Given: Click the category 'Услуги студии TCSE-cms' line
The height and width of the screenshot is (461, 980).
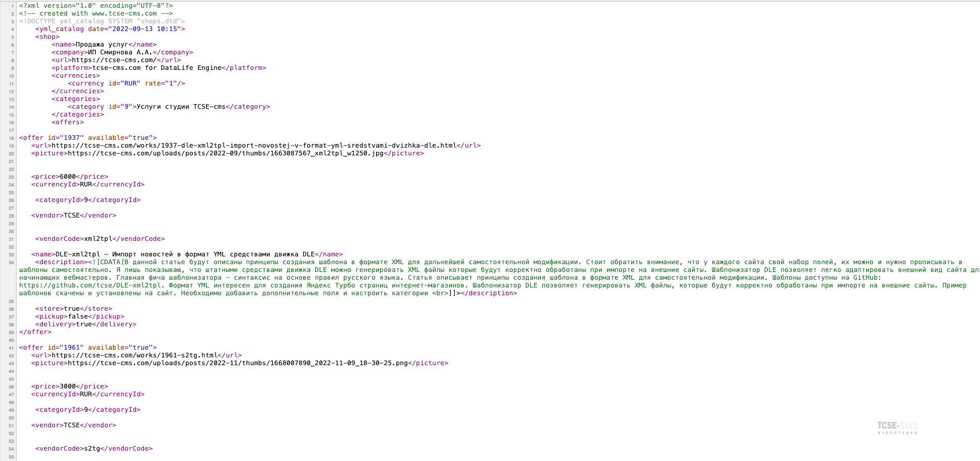Looking at the screenshot, I should click(169, 107).
